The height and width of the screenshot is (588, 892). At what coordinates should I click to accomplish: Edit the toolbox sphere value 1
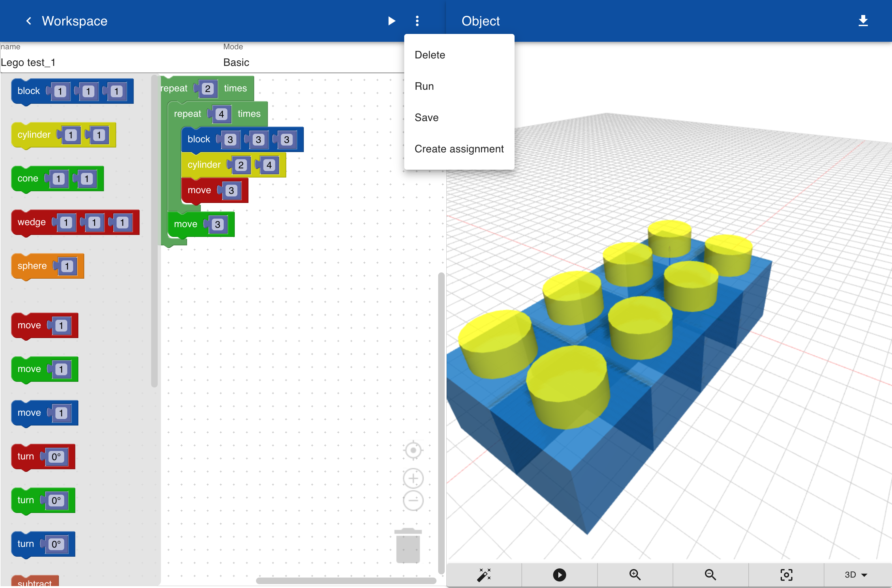(x=67, y=267)
